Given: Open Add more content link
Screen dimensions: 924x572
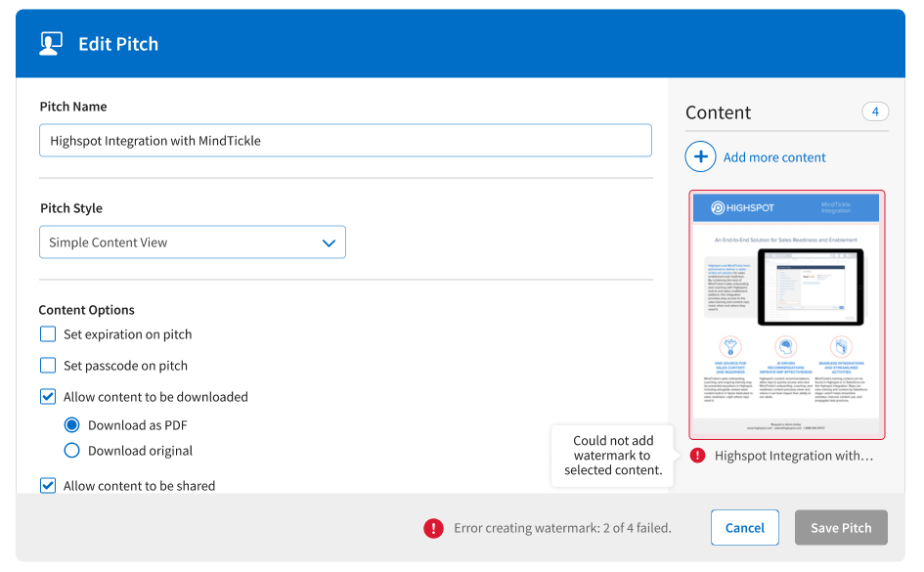Looking at the screenshot, I should tap(774, 157).
